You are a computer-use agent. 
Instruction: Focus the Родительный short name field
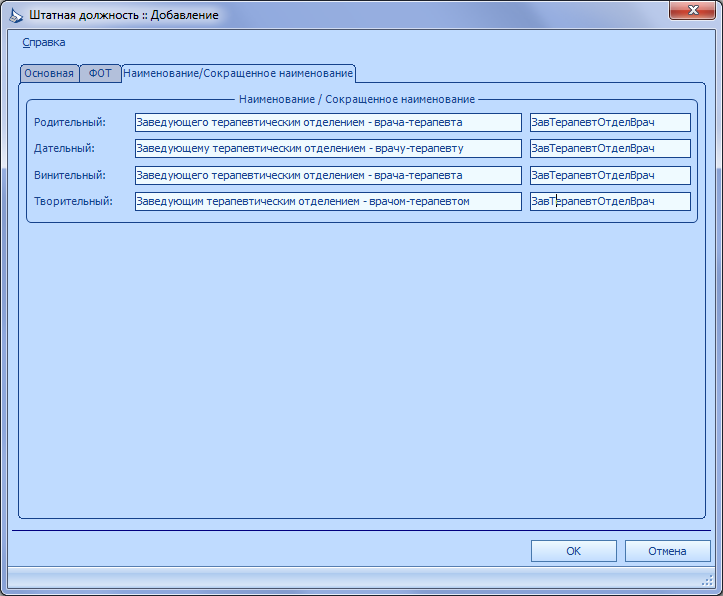(610, 123)
